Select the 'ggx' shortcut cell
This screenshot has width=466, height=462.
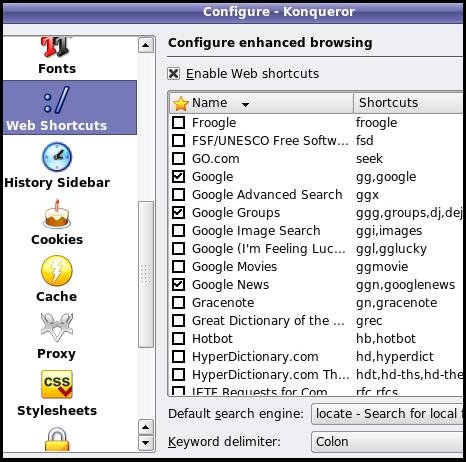click(x=367, y=195)
